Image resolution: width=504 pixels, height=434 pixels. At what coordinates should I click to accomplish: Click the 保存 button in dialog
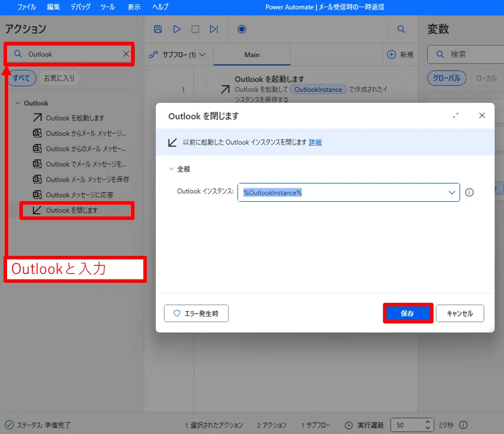[x=408, y=313]
